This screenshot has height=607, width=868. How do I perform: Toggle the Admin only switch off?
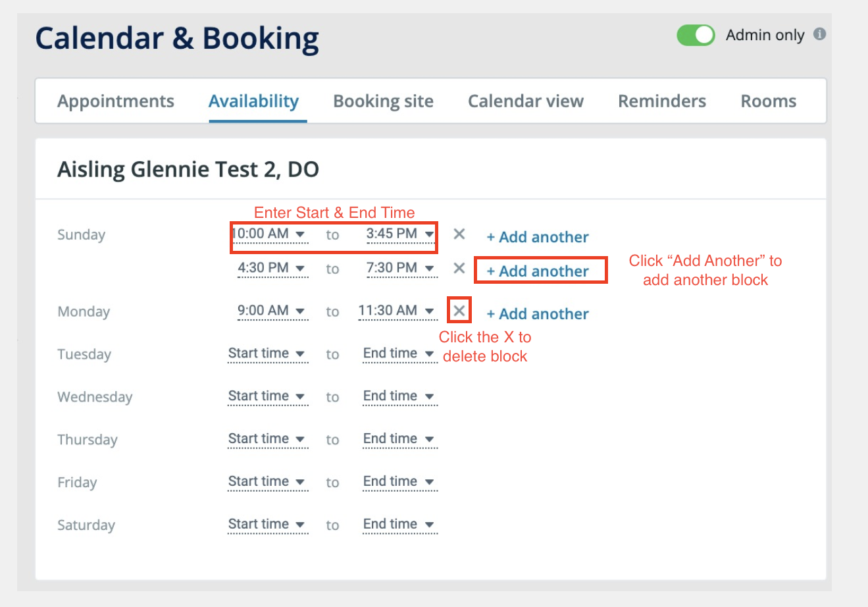696,35
